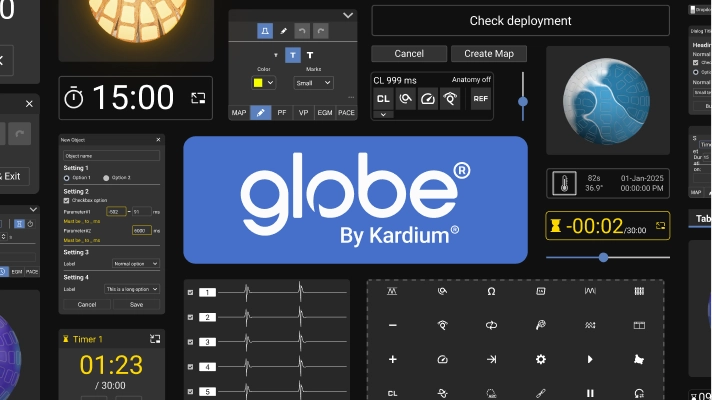This screenshot has height=400, width=712.
Task: Click the plus icon in icon grid
Action: coord(393,359)
